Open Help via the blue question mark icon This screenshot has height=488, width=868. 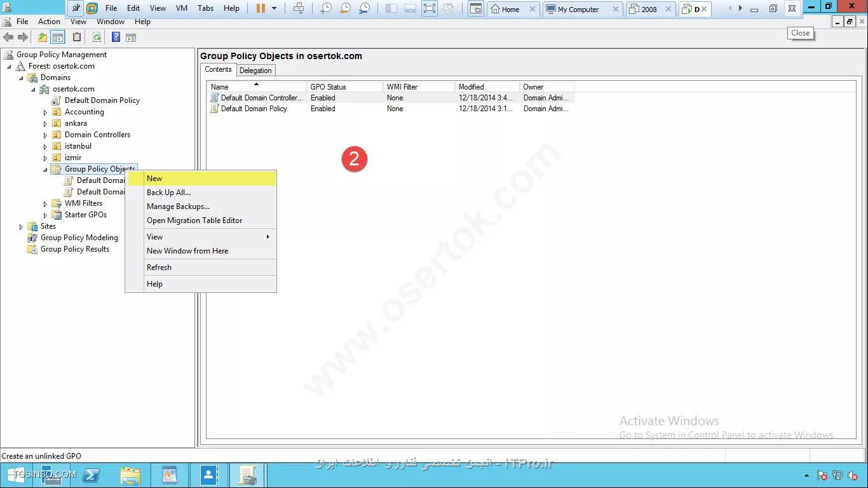pyautogui.click(x=116, y=37)
